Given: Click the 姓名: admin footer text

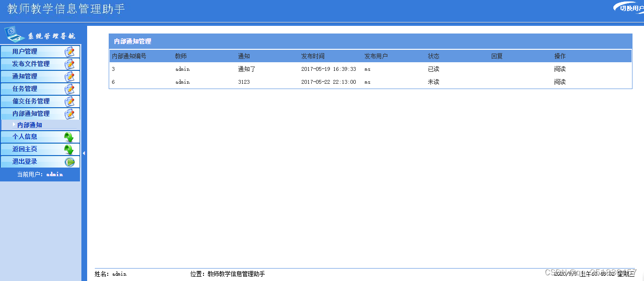Looking at the screenshot, I should (111, 274).
